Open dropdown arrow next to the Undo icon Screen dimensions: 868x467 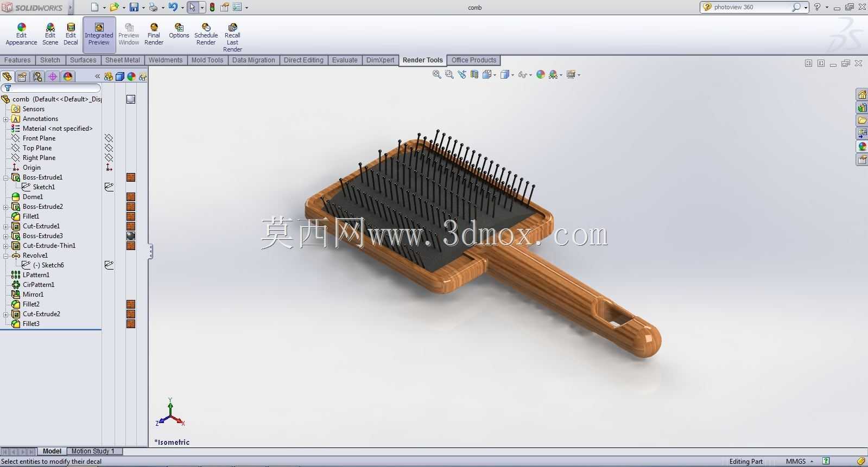pyautogui.click(x=182, y=8)
